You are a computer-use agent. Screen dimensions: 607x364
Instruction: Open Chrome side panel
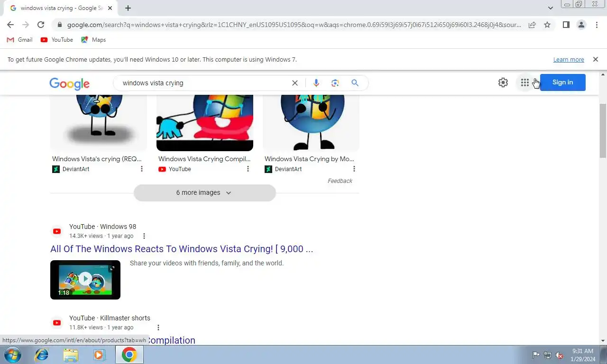click(566, 25)
